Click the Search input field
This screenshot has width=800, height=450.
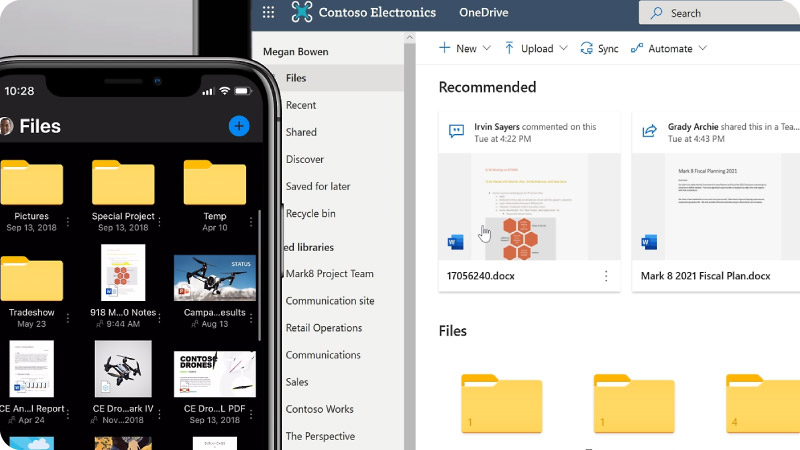click(719, 13)
